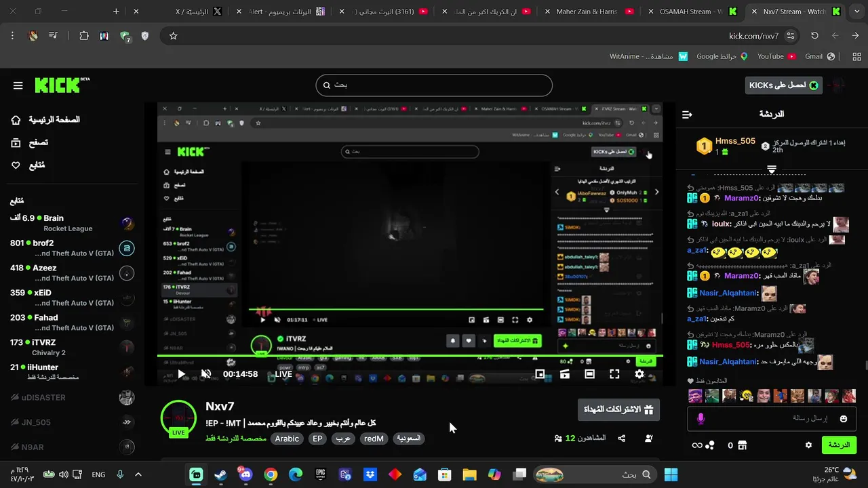Viewport: 868px width, 488px height.
Task: Open a new browser tab
Action: point(116,12)
